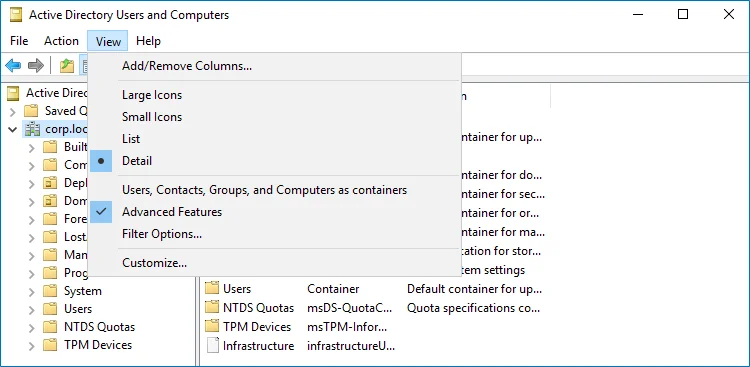The image size is (750, 367).
Task: Click 'infrastructureU...' type cell
Action: [x=351, y=345]
